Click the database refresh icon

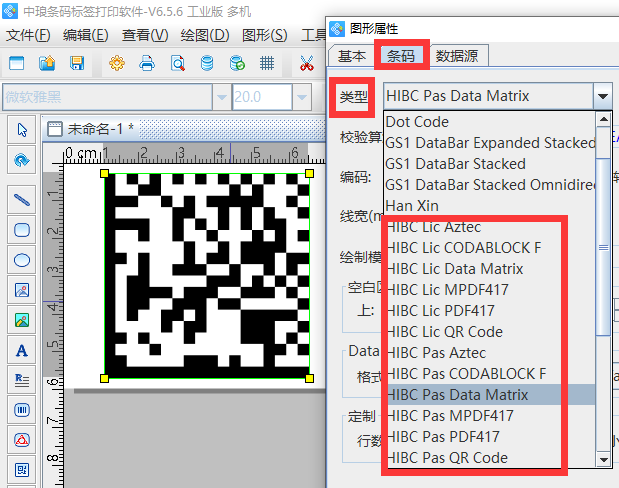tap(237, 63)
